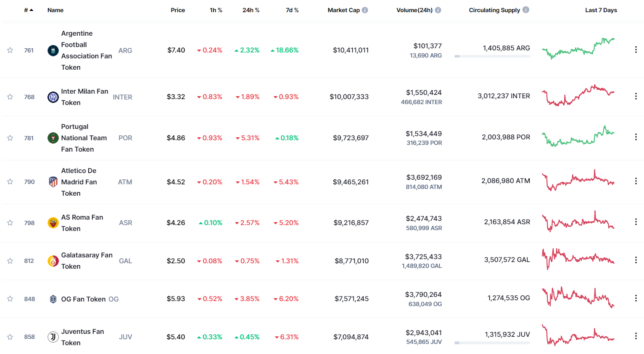Toggle watchlist star for Portugal National Team

coord(10,138)
